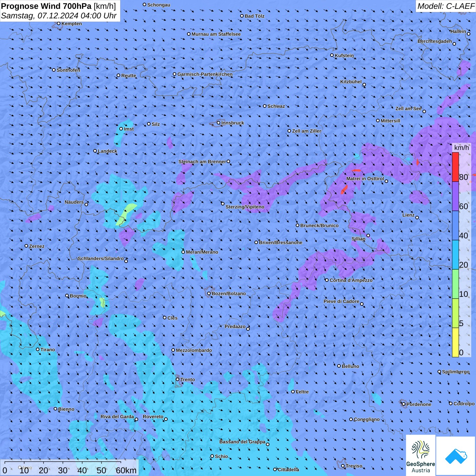Select the Bruneck/Brunico city label
The width and height of the screenshot is (476, 476).
[319, 225]
